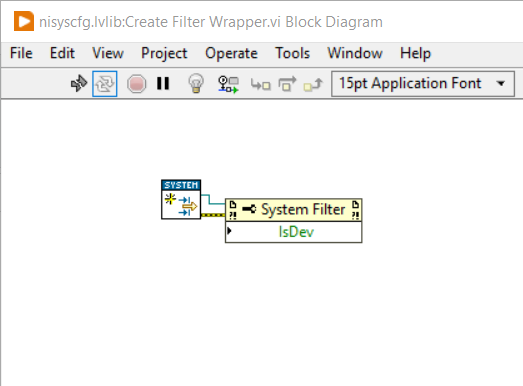The height and width of the screenshot is (386, 523).
Task: Toggle Highlight Execution light bulb
Action: pos(196,83)
